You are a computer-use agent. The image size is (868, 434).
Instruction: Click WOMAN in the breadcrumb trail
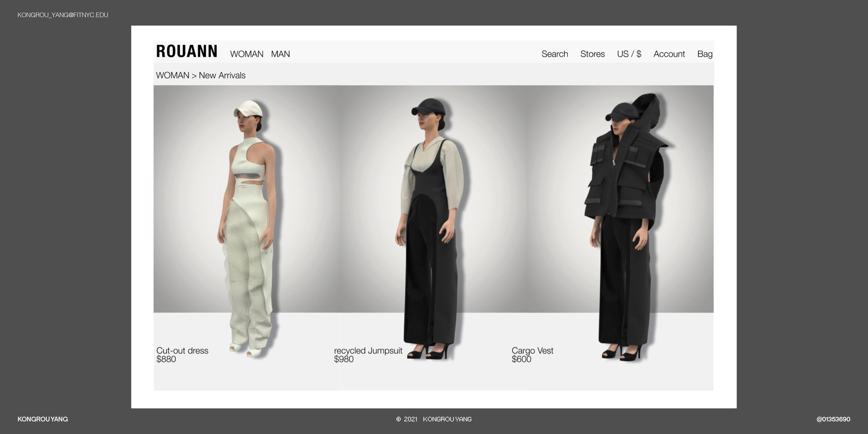(x=173, y=75)
